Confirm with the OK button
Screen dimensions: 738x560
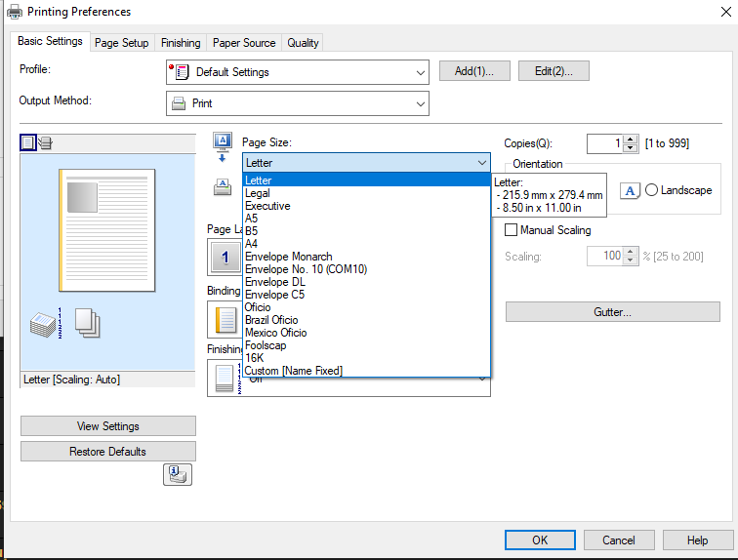coord(540,540)
